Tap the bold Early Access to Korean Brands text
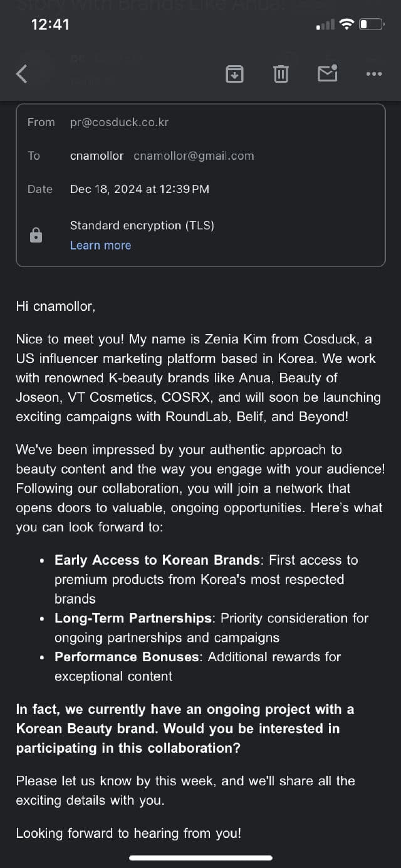This screenshot has width=401, height=868. pyautogui.click(x=157, y=560)
